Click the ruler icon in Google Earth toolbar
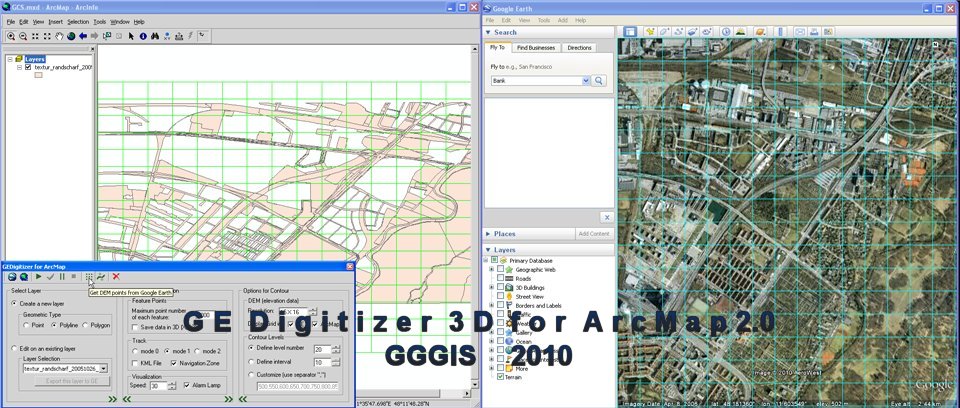 780,31
